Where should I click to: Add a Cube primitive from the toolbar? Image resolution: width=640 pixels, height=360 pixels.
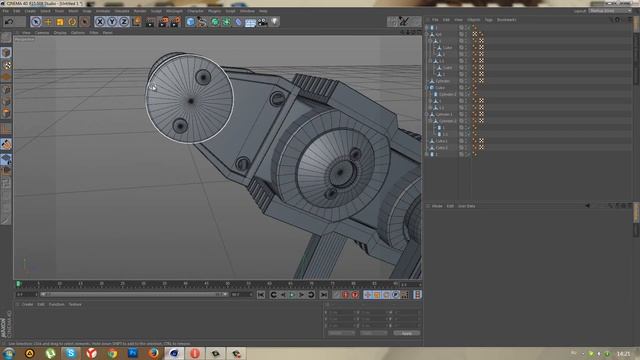tap(190, 22)
